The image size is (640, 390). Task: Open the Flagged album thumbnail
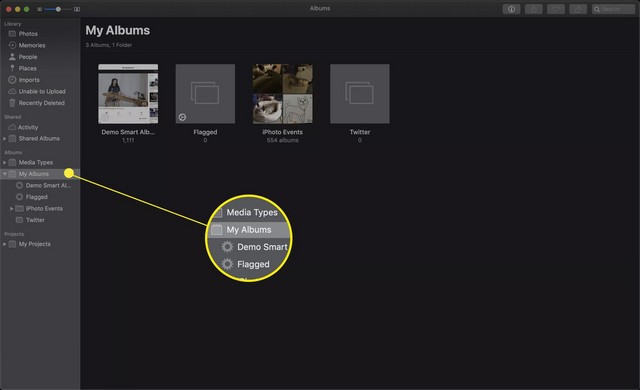pos(205,94)
